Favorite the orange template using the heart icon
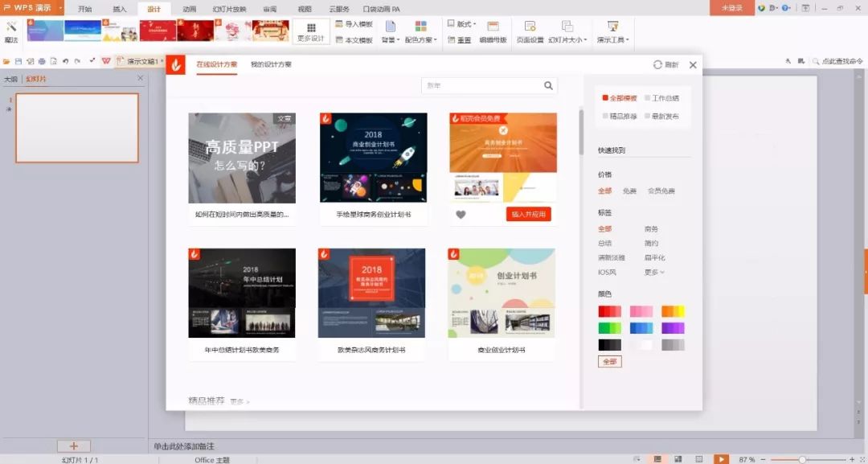This screenshot has height=464, width=868. (459, 216)
